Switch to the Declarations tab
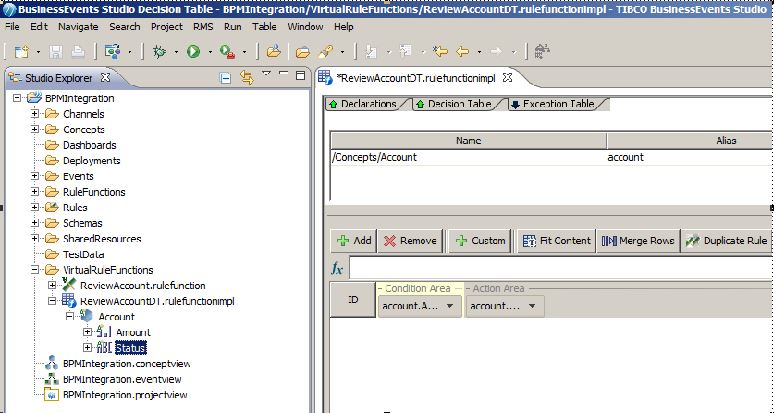 [x=368, y=104]
